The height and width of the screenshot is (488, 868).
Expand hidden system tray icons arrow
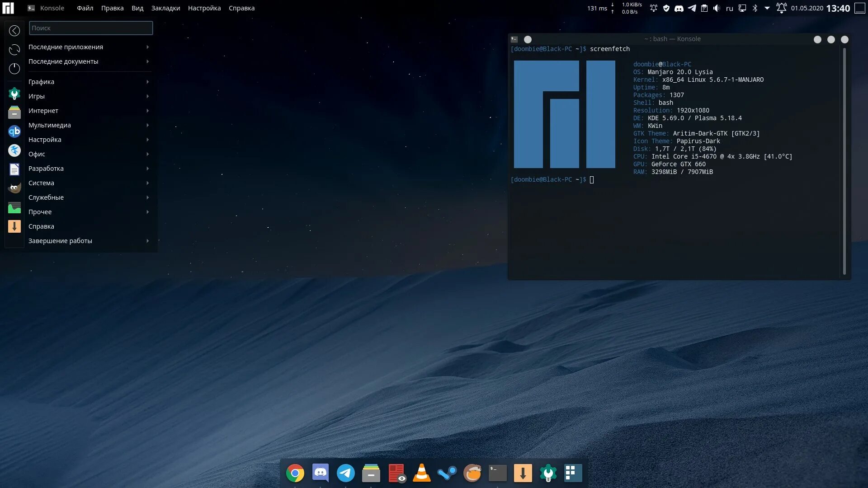[767, 8]
